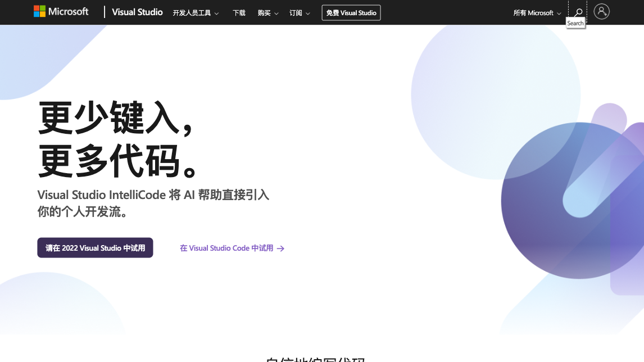644x362 pixels.
Task: Expand the 所有 Microsoft chevron
Action: [x=559, y=13]
